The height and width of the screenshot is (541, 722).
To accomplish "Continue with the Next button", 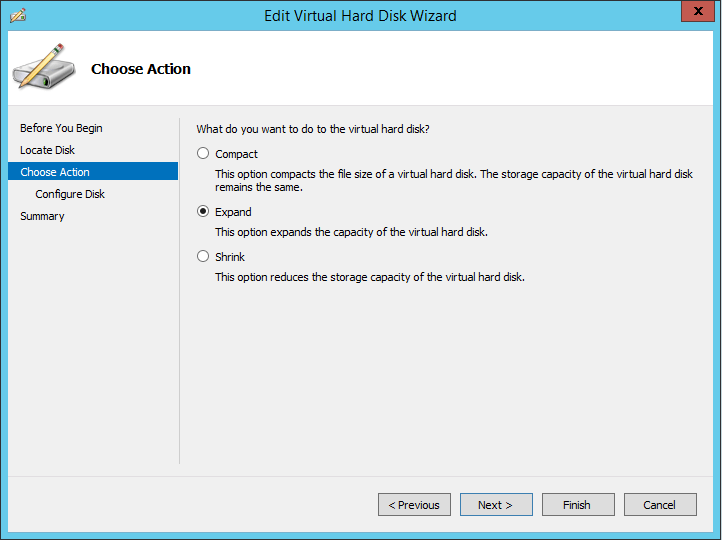I will click(x=496, y=505).
